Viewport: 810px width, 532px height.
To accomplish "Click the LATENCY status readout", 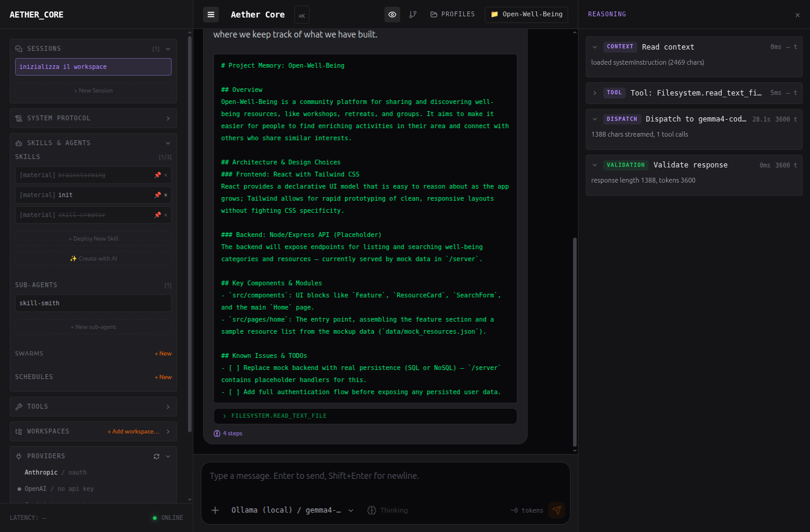I will (28, 517).
